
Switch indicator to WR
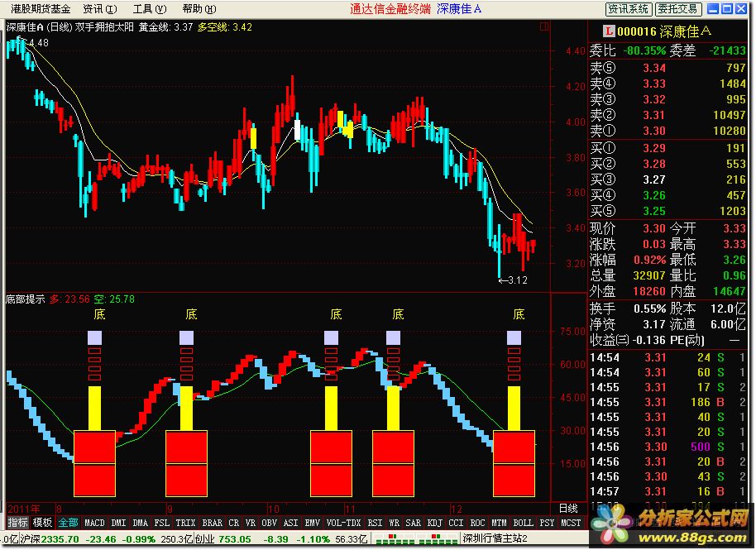394,523
